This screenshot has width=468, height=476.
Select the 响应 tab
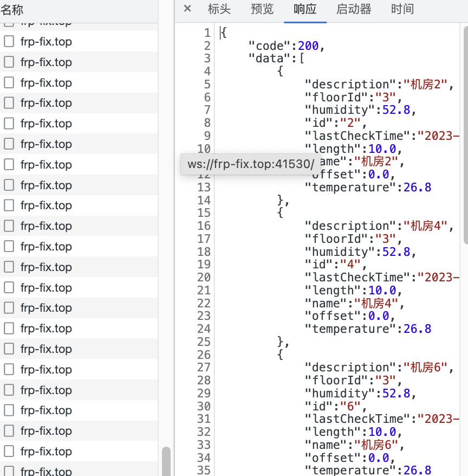click(305, 9)
